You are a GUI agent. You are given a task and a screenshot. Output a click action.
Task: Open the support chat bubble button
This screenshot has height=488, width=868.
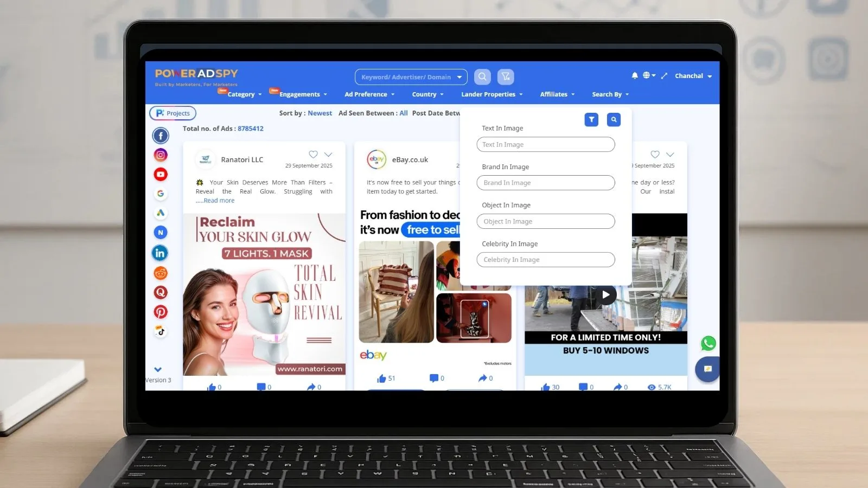pyautogui.click(x=707, y=369)
